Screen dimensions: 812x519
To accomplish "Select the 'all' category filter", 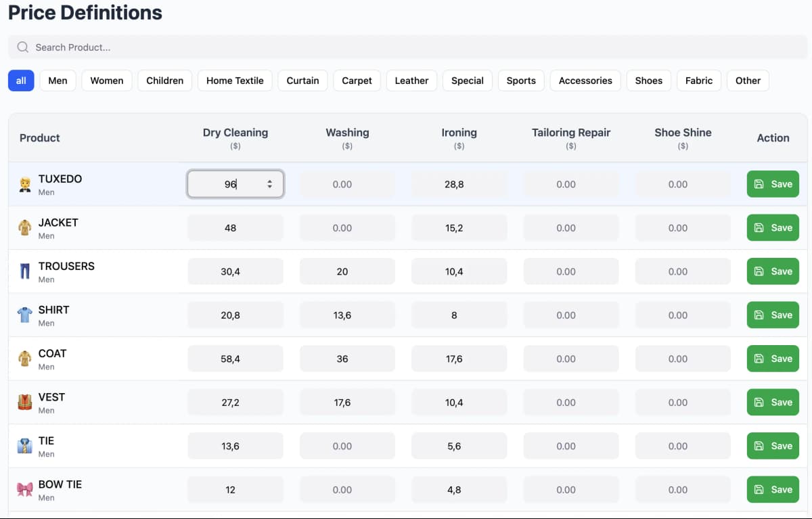I will (x=21, y=81).
